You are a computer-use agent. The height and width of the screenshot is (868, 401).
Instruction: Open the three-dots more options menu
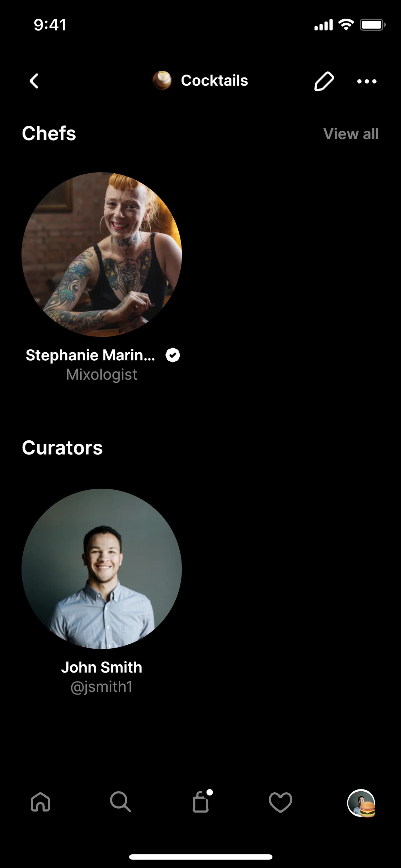tap(367, 81)
